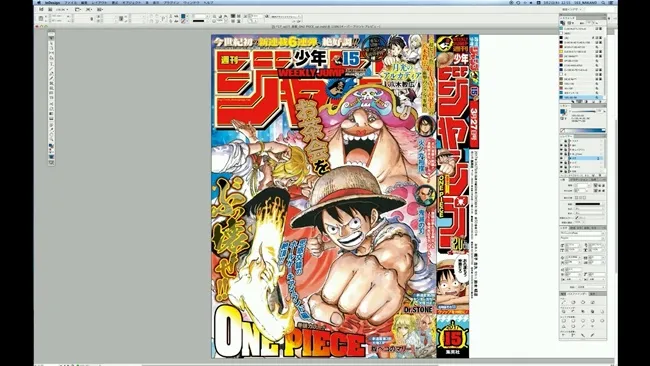Viewport: 650px width, 366px height.
Task: Open the Apple menu
Action: [38, 2]
